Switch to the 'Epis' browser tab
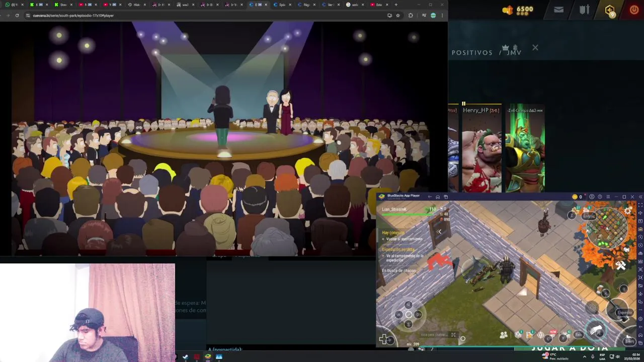 tap(281, 5)
